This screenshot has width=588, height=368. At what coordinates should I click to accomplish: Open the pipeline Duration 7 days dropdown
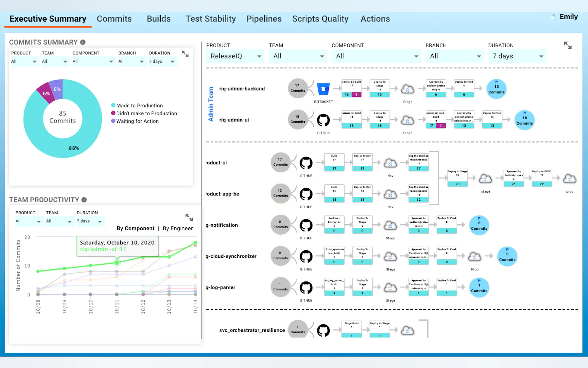tap(517, 56)
